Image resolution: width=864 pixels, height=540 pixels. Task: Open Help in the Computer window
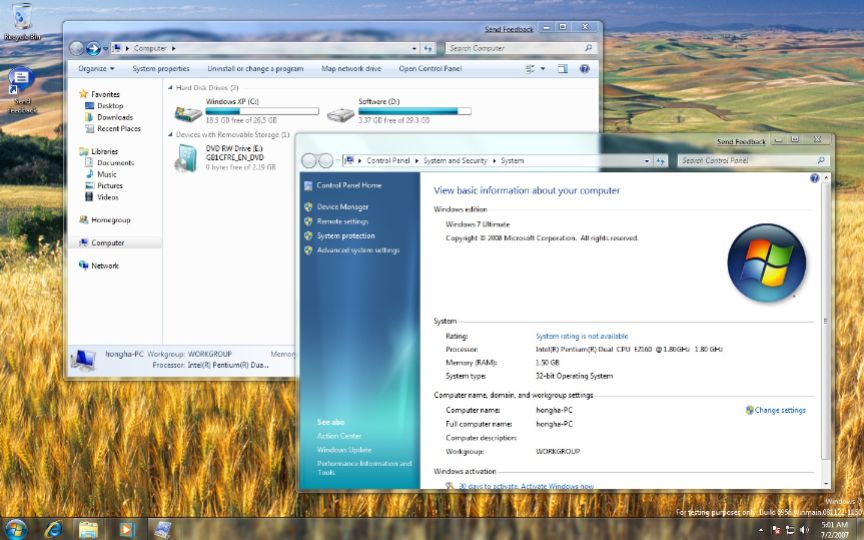click(x=585, y=69)
